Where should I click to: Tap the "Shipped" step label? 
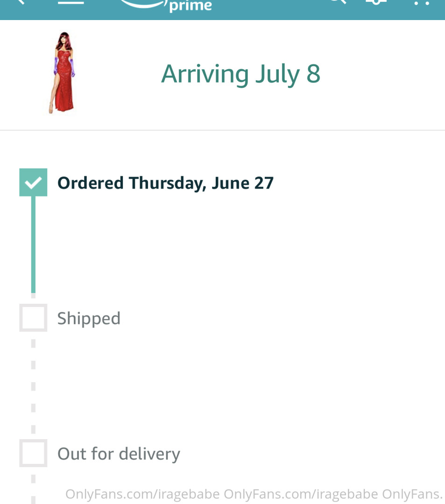pyautogui.click(x=89, y=318)
